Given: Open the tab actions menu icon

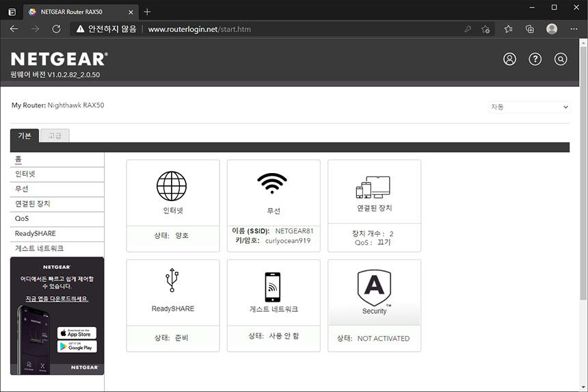Looking at the screenshot, I should (x=12, y=12).
